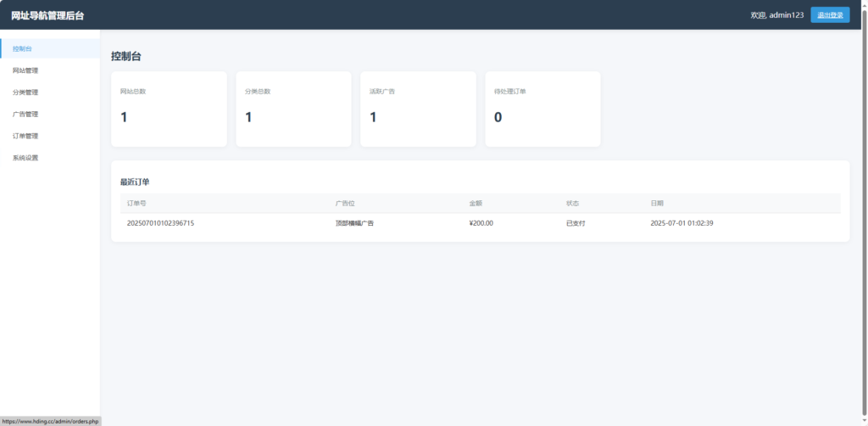Click the page's vertical scrollbar
Image resolution: width=868 pixels, height=426 pixels.
pos(864,212)
